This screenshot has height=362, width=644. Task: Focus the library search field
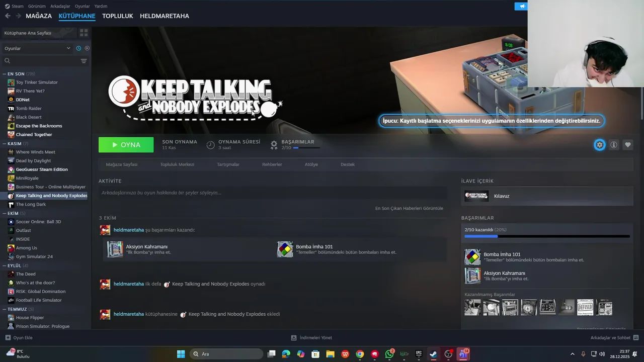(40, 61)
